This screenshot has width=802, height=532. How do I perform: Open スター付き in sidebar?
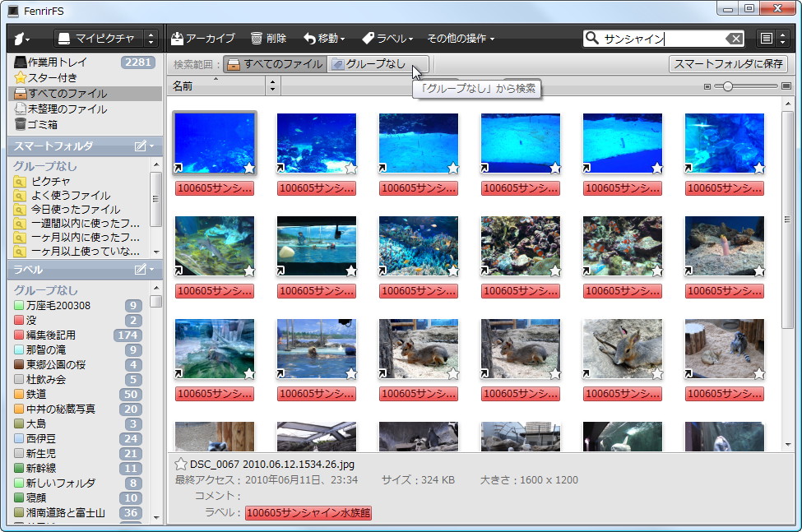pos(85,77)
